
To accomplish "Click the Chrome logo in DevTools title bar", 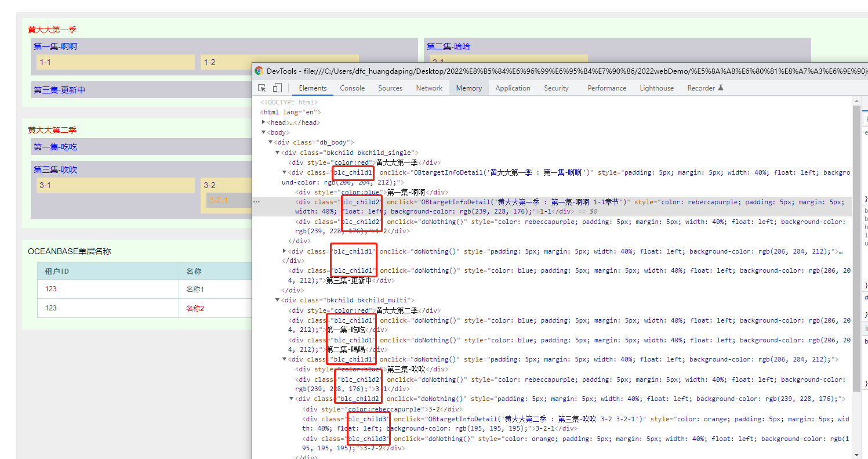I will (259, 71).
